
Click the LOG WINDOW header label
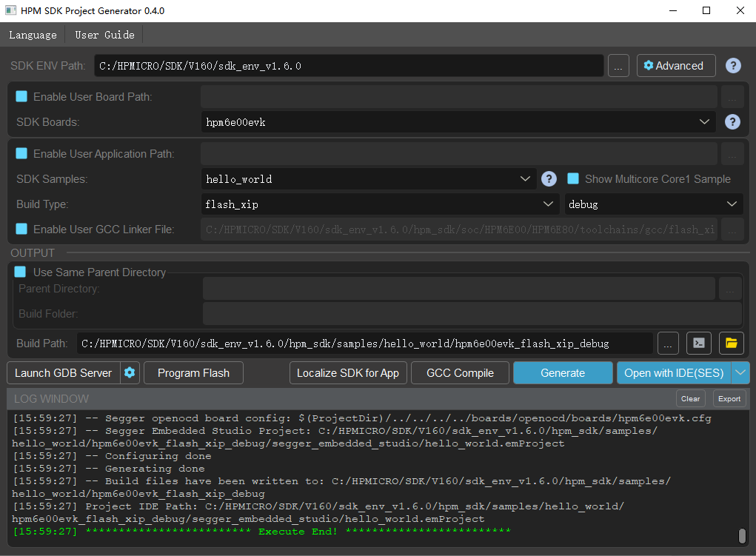(51, 399)
